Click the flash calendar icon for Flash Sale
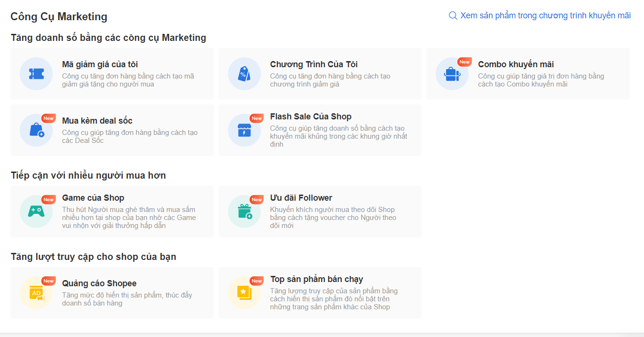644x337 pixels. [244, 130]
